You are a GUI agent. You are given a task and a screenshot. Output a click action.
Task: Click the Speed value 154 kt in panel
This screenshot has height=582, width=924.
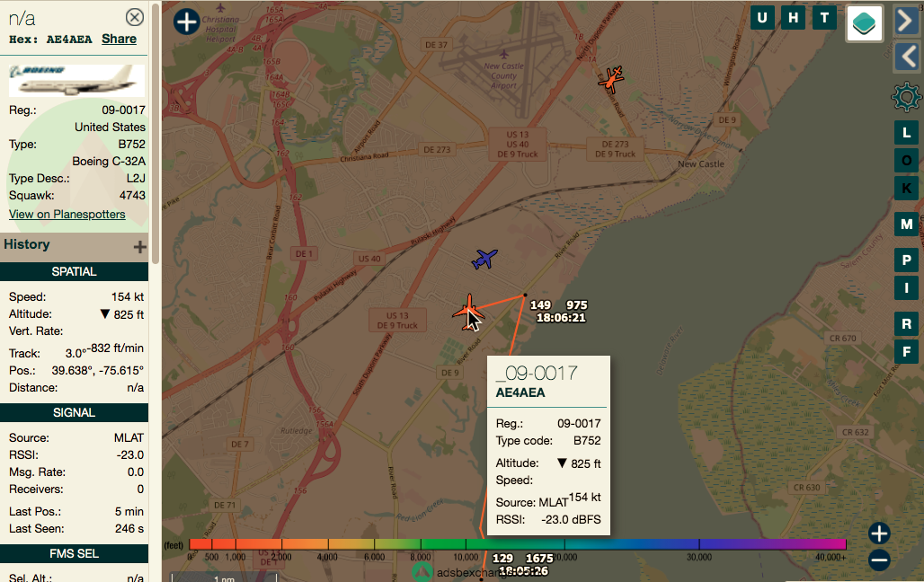tap(128, 297)
